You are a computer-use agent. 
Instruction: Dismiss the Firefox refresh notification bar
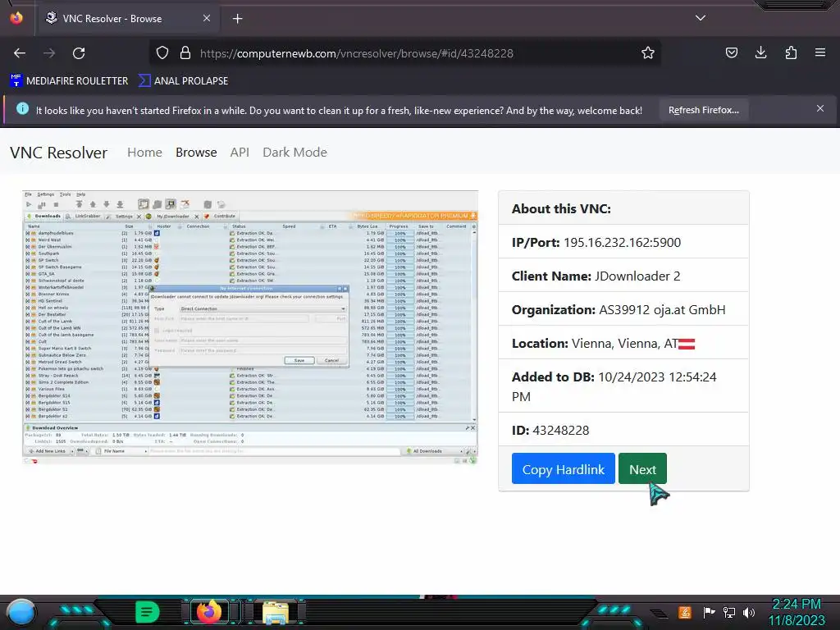coord(820,109)
